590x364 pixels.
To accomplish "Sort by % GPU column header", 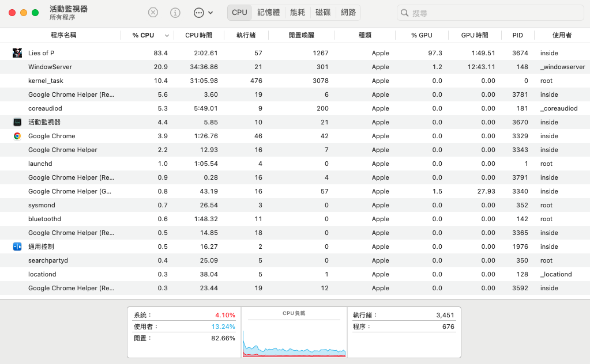I will tap(422, 35).
